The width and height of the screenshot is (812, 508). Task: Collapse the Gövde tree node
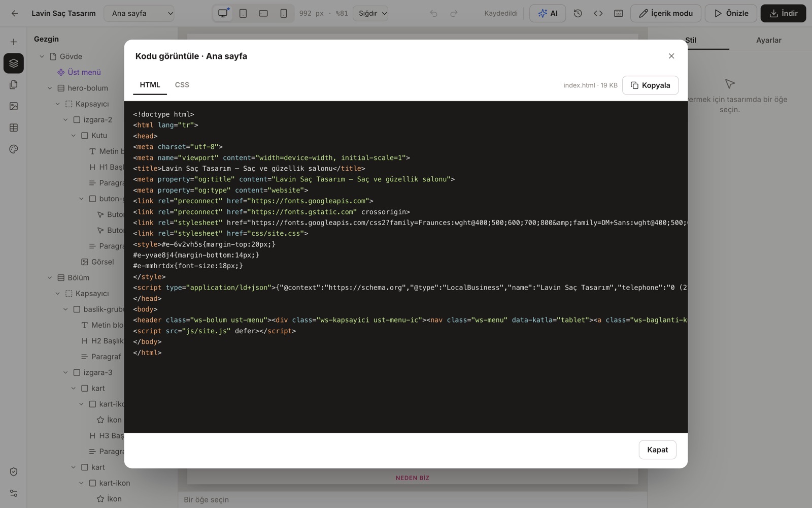pos(42,56)
